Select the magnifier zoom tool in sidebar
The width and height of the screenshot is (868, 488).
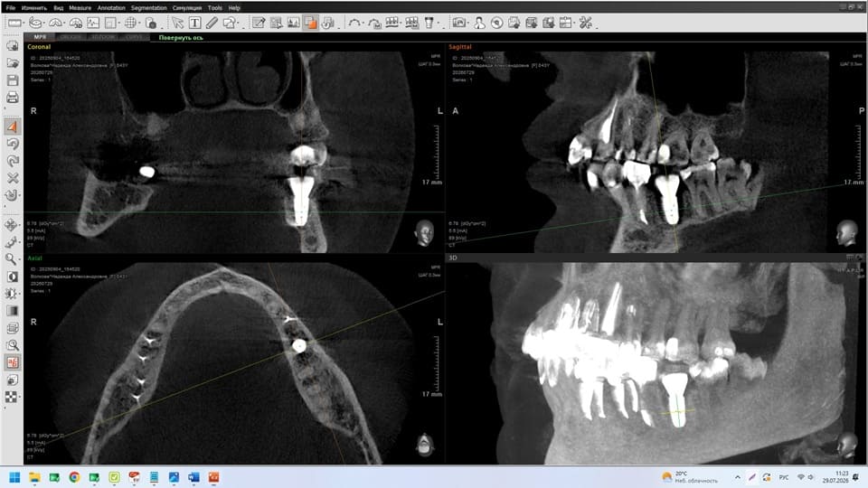(10, 259)
